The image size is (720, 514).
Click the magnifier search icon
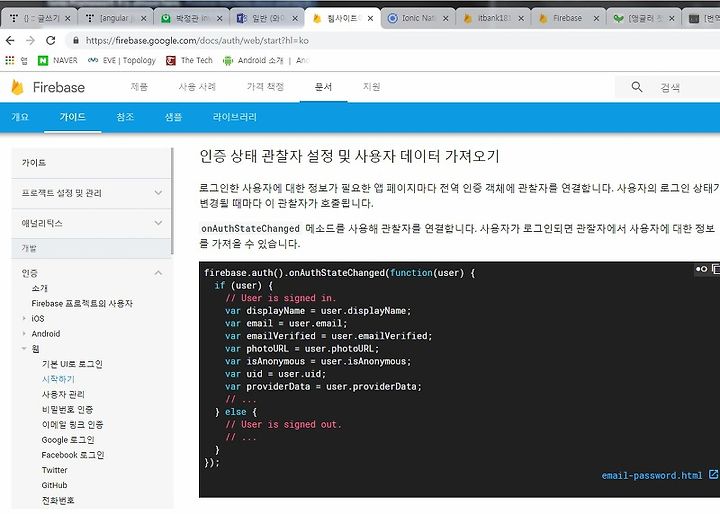coord(636,87)
